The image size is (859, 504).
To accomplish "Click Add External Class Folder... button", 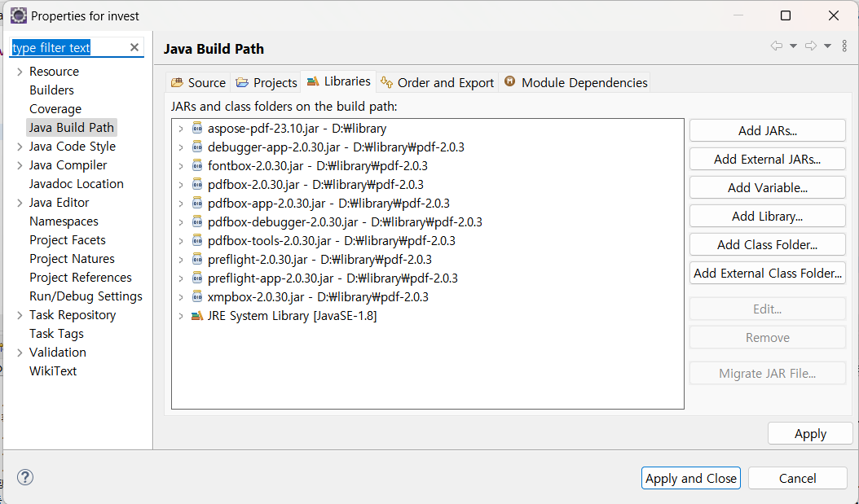I will (x=768, y=273).
